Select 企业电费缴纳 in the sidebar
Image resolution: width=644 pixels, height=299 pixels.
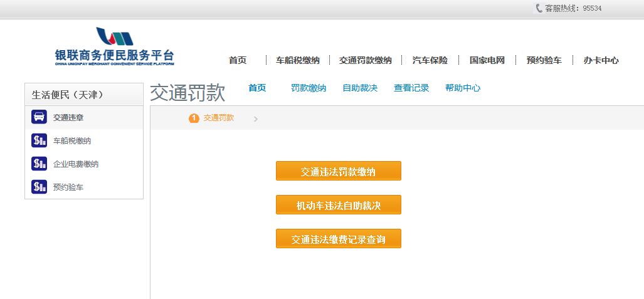tap(84, 164)
